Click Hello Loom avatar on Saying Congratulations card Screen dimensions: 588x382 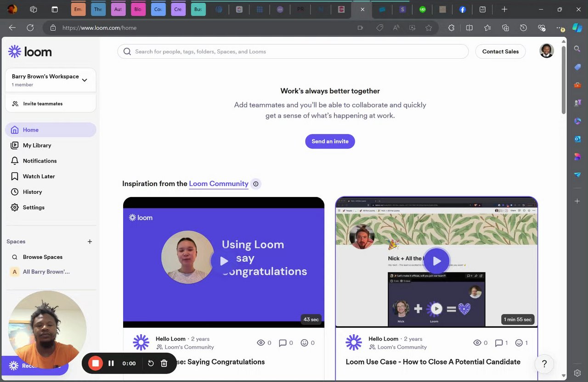tap(141, 343)
